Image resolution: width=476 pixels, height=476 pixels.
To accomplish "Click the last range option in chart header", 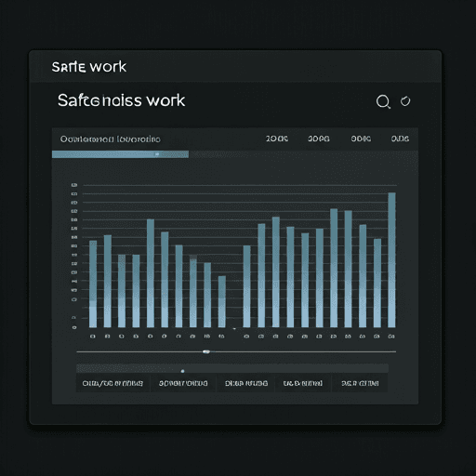I will point(400,139).
